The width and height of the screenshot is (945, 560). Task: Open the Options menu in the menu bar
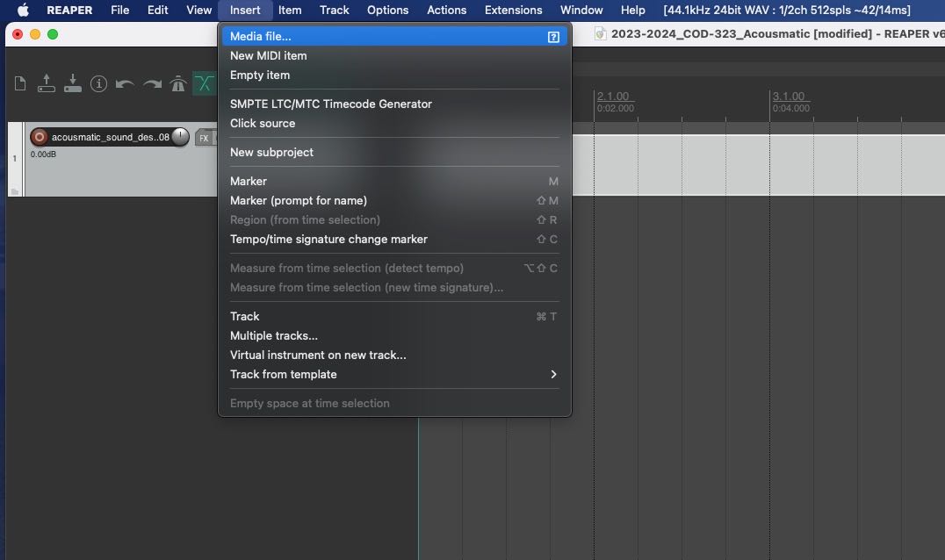[387, 10]
